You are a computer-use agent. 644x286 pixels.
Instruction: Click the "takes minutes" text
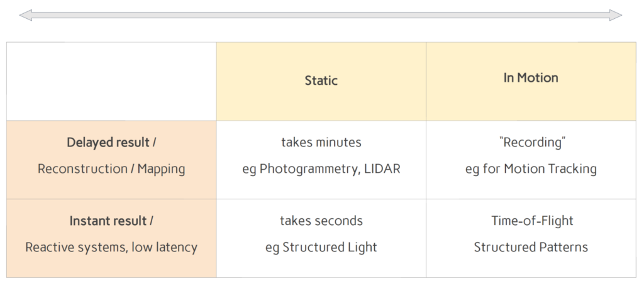click(x=321, y=143)
